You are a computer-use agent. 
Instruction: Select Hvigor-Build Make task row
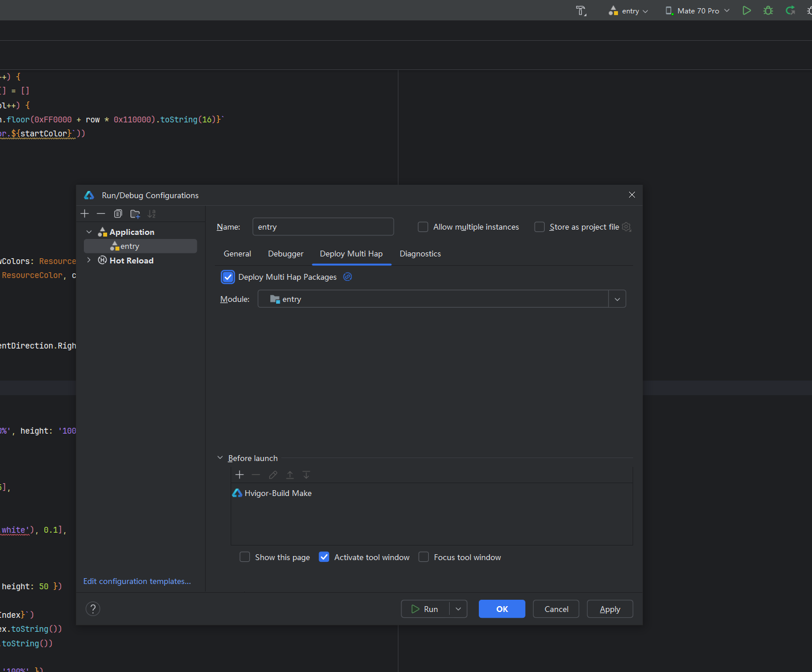432,493
